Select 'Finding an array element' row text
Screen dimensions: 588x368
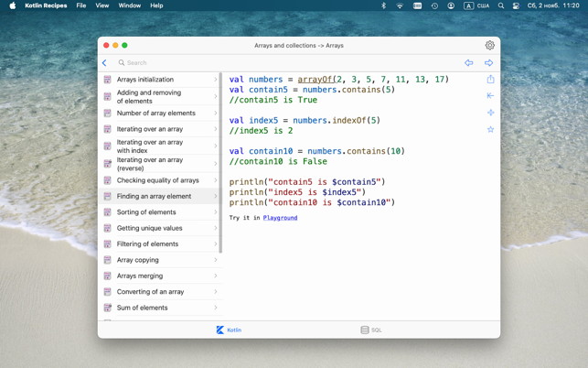(154, 196)
